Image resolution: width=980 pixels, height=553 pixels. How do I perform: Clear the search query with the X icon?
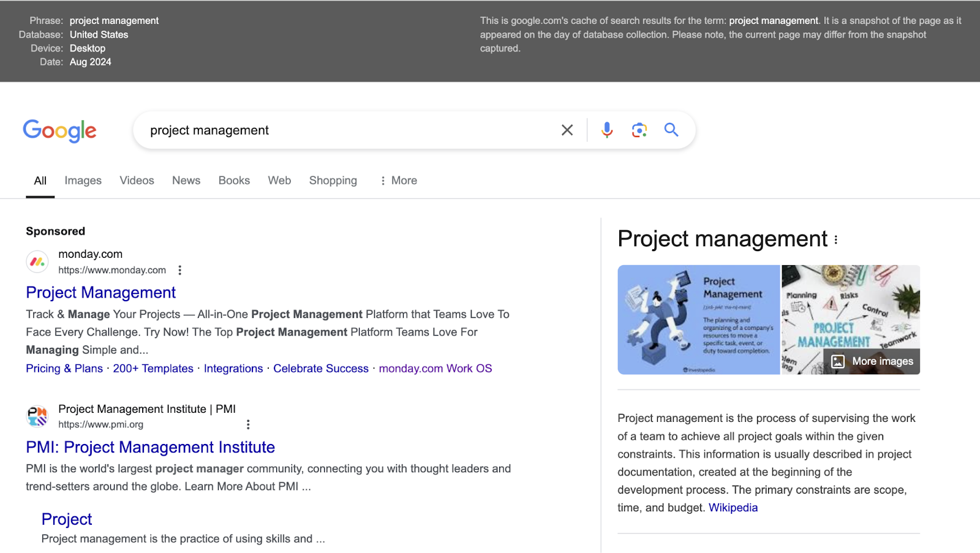pos(567,130)
